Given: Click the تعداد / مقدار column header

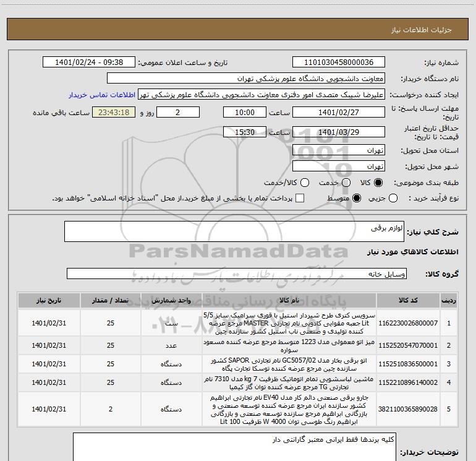Looking at the screenshot, I should coord(111,301).
